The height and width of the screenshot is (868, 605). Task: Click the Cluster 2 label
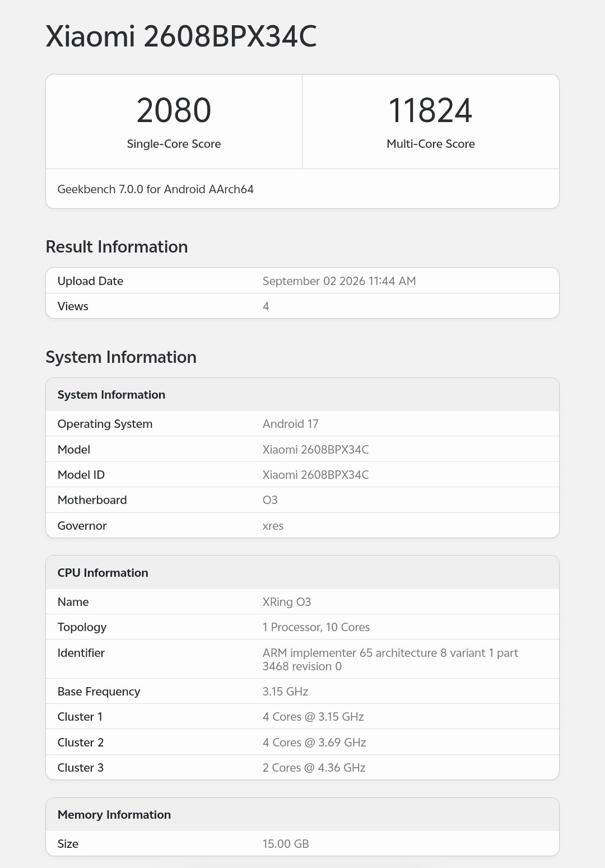click(80, 743)
